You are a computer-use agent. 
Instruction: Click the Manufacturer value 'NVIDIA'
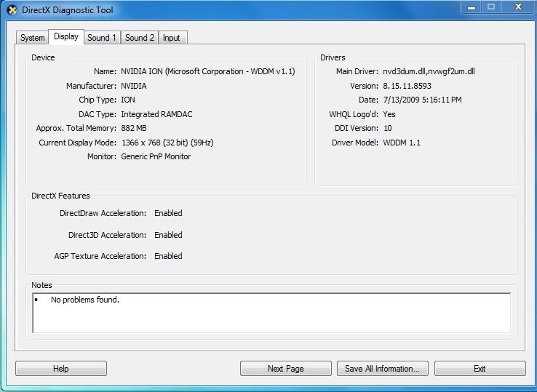pyautogui.click(x=134, y=86)
